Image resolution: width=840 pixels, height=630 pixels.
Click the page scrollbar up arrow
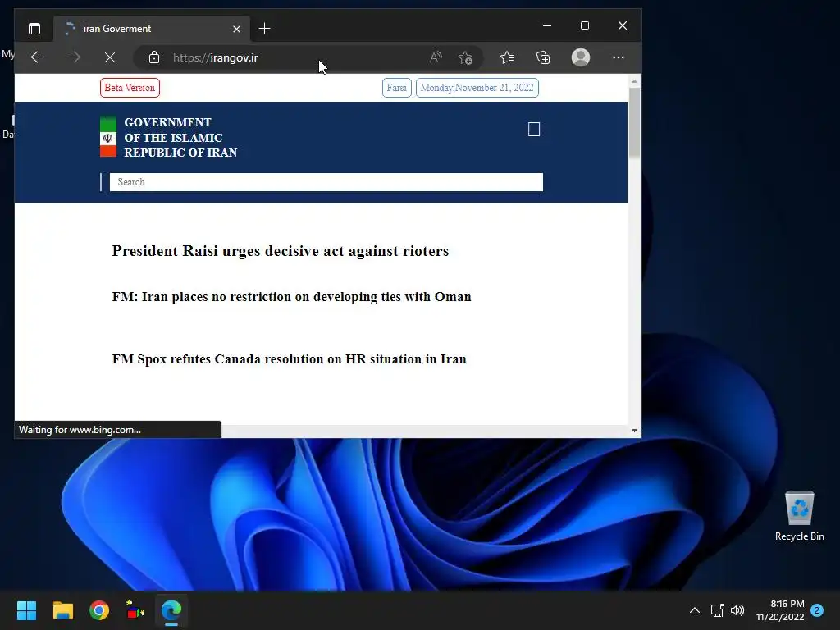click(634, 81)
